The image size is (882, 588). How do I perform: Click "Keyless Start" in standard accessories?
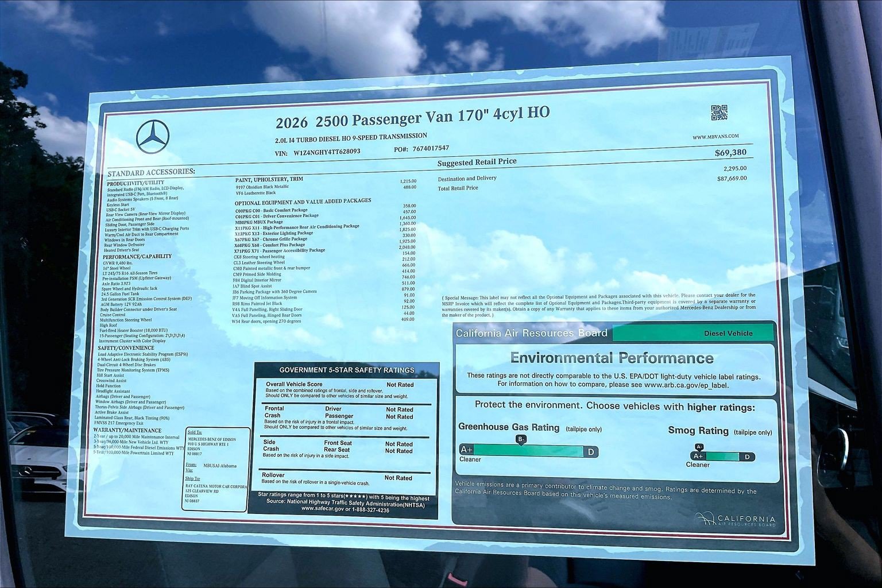(118, 205)
